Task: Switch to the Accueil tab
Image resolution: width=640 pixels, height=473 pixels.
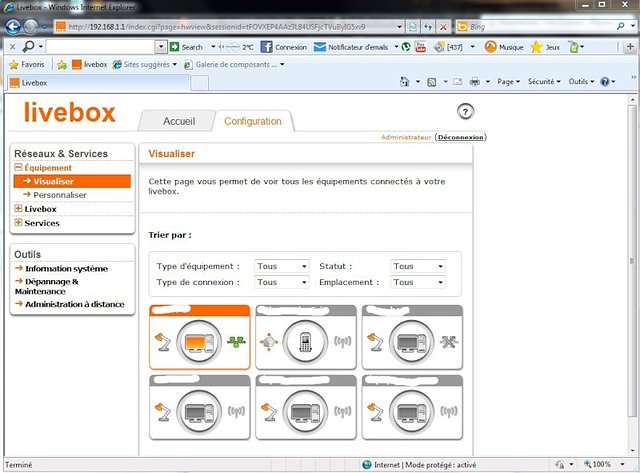Action: [178, 122]
